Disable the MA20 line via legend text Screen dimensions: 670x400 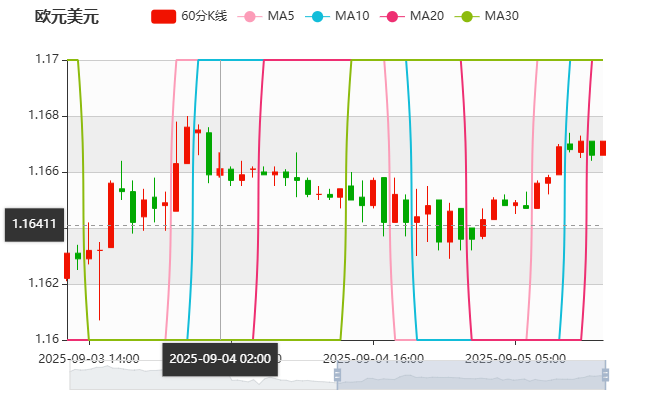click(427, 17)
